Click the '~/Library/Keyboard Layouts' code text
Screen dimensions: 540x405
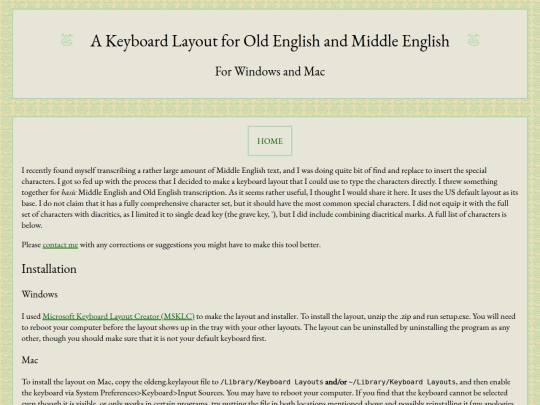(403, 382)
